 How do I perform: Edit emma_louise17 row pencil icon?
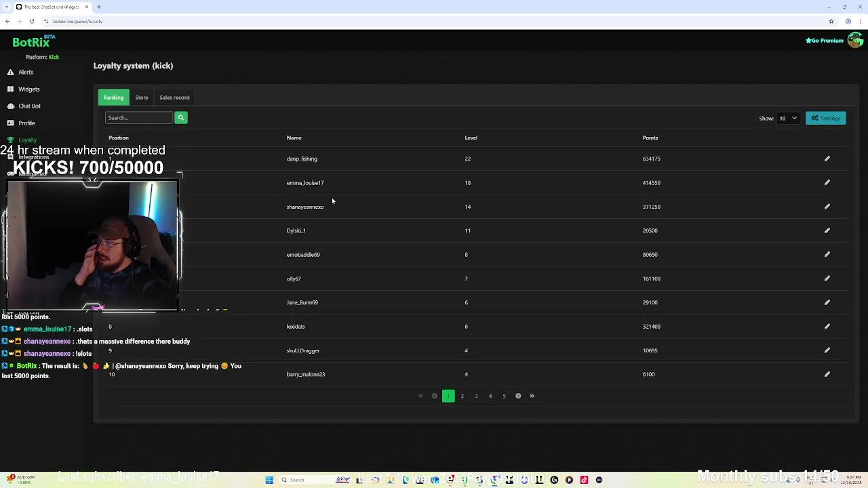(x=827, y=182)
